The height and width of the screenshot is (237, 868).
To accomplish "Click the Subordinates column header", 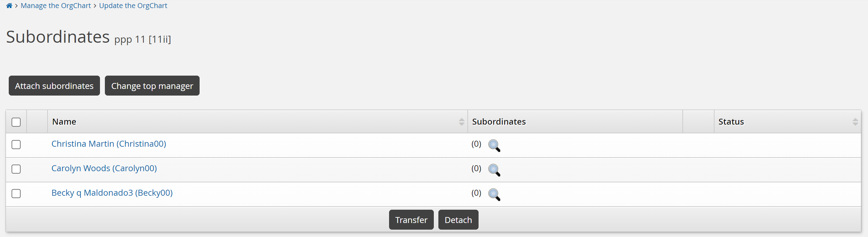I will coord(499,122).
